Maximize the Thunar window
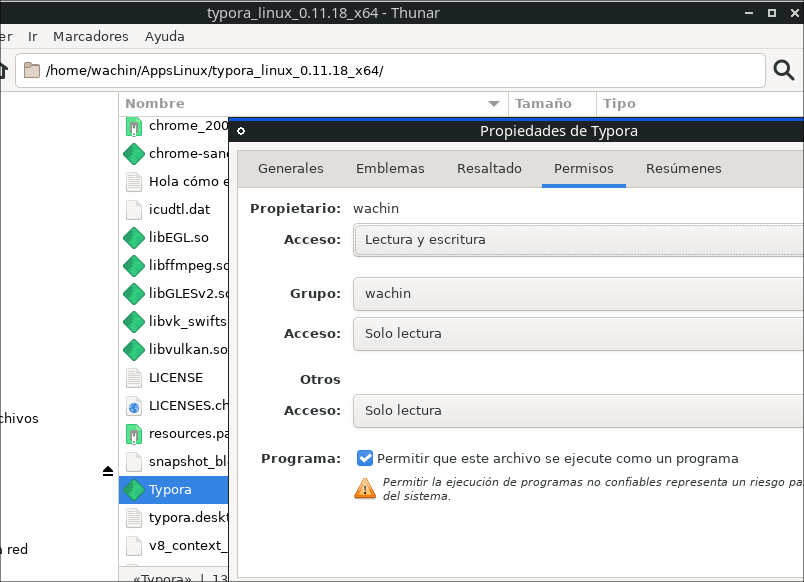The image size is (804, 582). point(771,13)
